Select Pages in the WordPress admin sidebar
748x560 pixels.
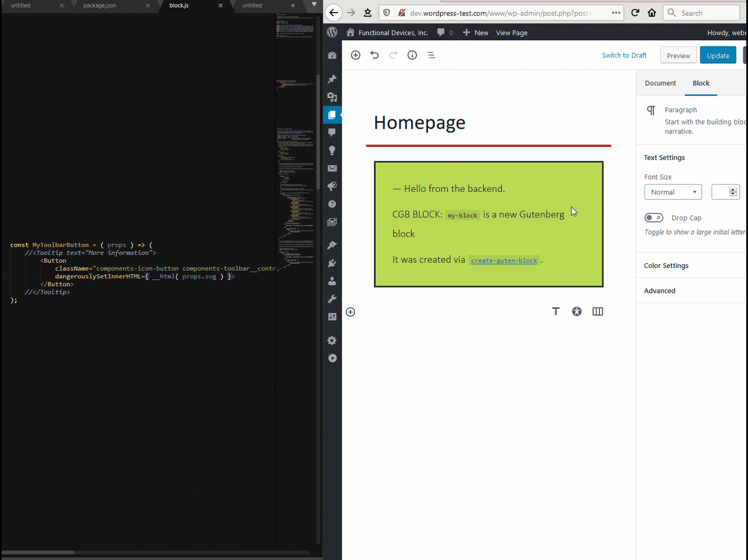click(x=332, y=114)
